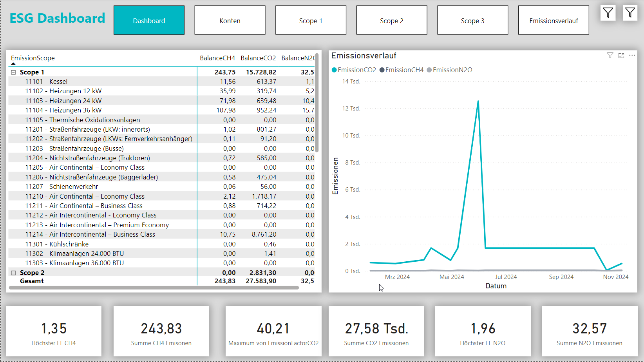Select row 11204 - Nichtstraßenfahrzeuge (Traktoren)

(161, 158)
